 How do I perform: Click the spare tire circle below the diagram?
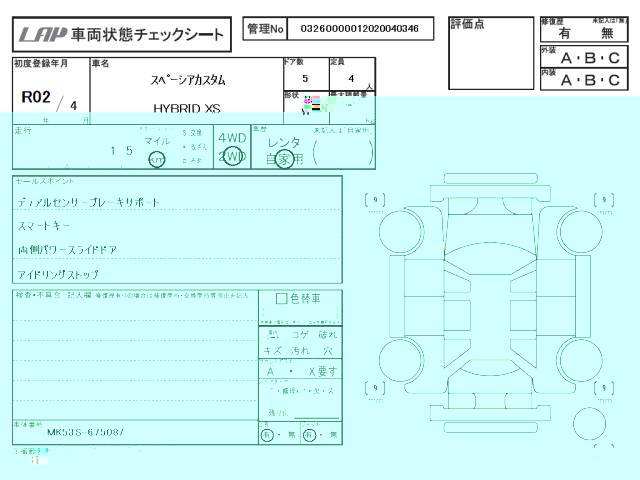tap(589, 423)
